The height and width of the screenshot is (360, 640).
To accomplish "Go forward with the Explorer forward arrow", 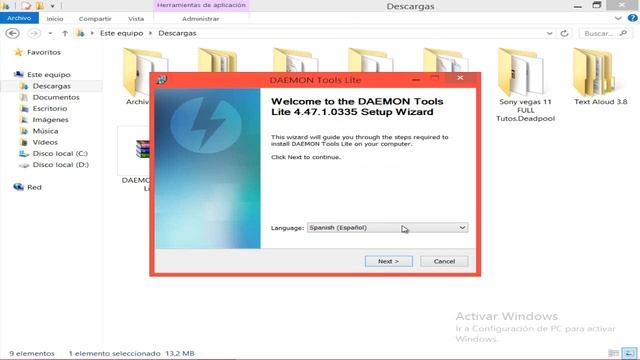I will point(34,33).
